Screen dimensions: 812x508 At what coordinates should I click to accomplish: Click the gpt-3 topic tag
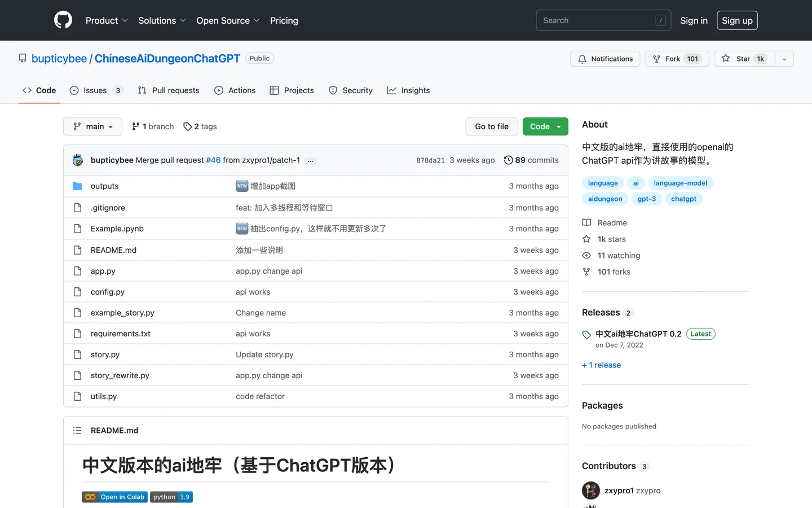646,199
